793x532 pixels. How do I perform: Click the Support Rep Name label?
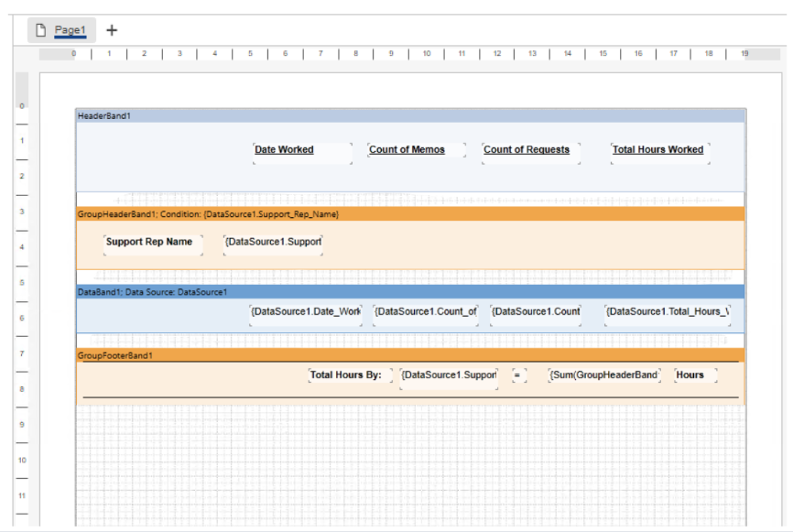149,243
